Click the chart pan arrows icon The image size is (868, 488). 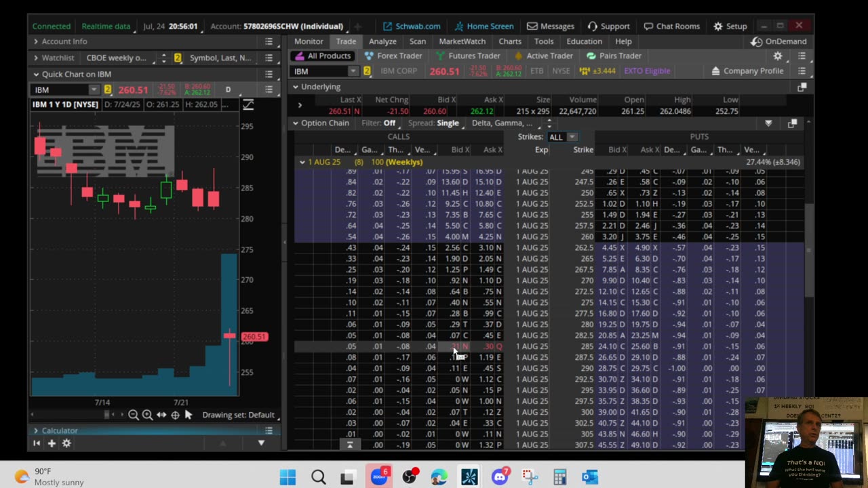pyautogui.click(x=161, y=415)
